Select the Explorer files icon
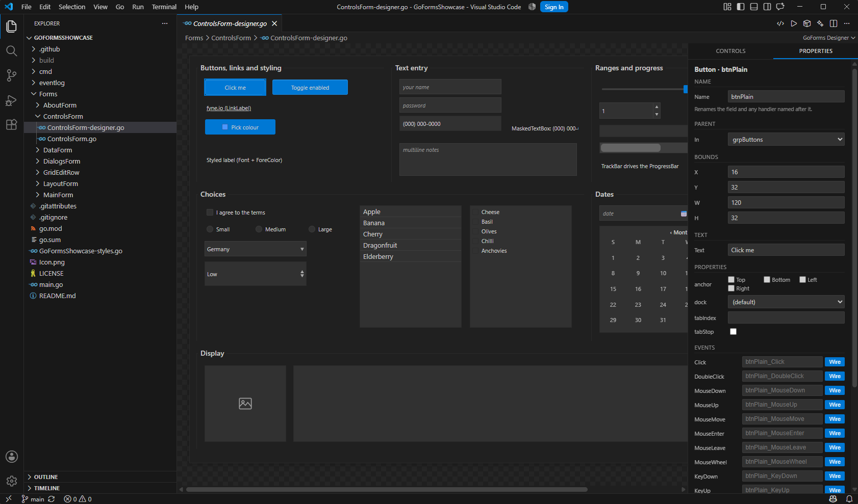This screenshot has width=858, height=504. point(11,26)
